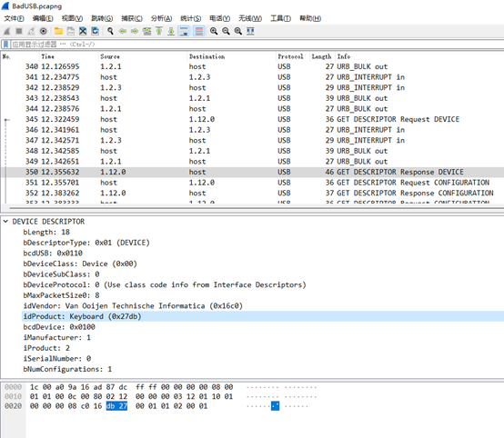504x438 pixels.
Task: Close the capture file using X icon
Action: click(83, 31)
